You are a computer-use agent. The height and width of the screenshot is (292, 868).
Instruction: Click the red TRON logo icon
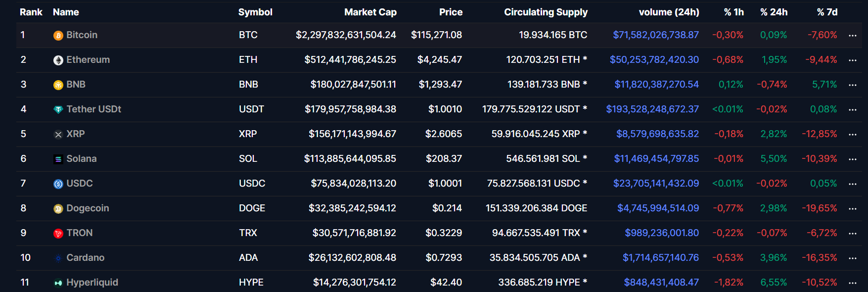tap(58, 234)
